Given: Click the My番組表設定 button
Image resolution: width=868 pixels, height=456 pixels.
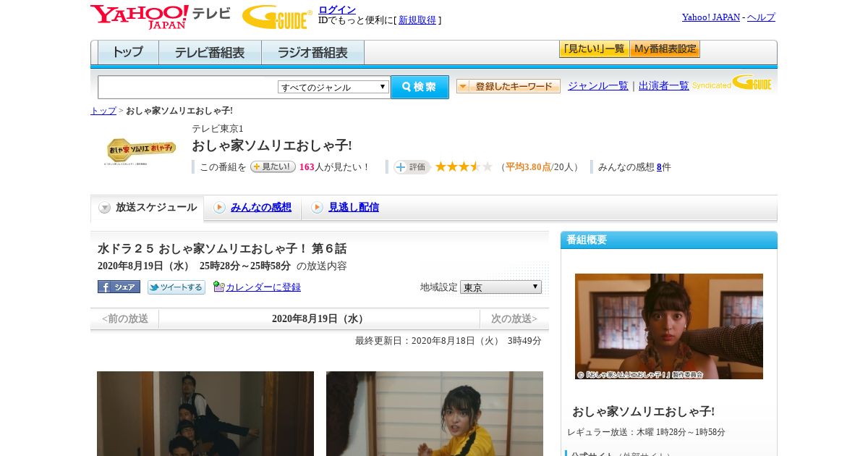Looking at the screenshot, I should (665, 49).
